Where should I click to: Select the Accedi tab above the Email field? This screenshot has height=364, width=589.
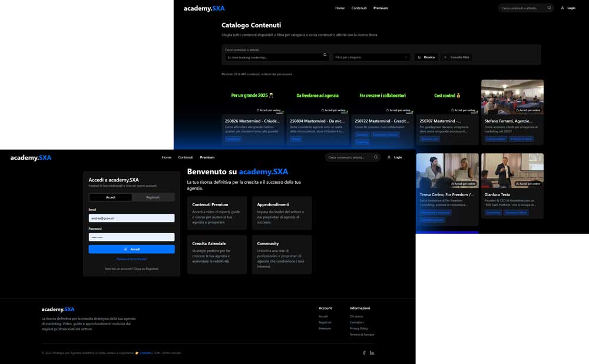coord(111,197)
